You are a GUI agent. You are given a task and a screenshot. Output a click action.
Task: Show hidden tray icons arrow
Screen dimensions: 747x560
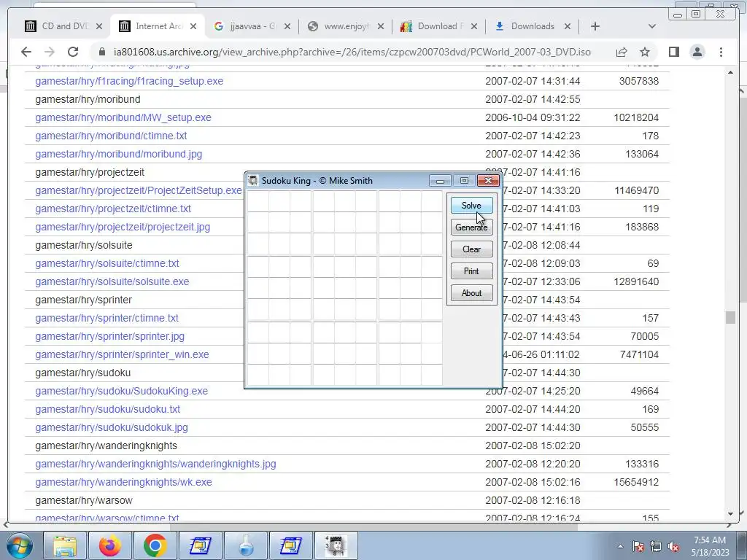pyautogui.click(x=620, y=546)
